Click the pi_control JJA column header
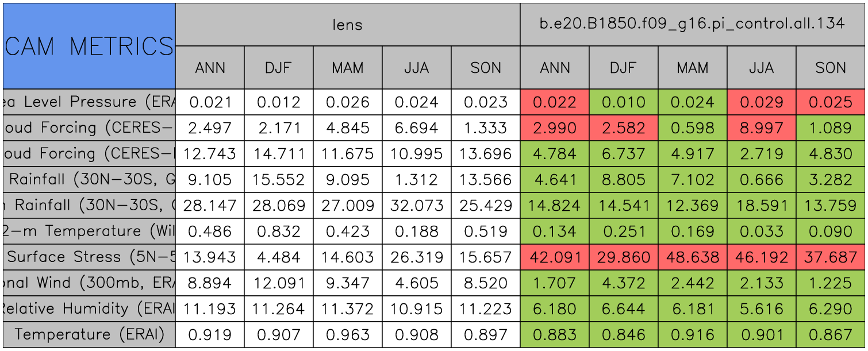 (761, 68)
